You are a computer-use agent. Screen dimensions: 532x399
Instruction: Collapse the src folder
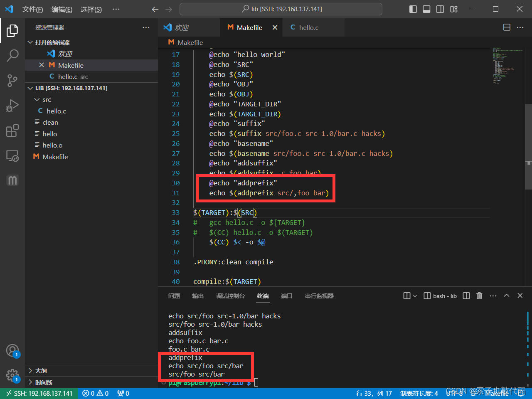[x=91, y=100]
